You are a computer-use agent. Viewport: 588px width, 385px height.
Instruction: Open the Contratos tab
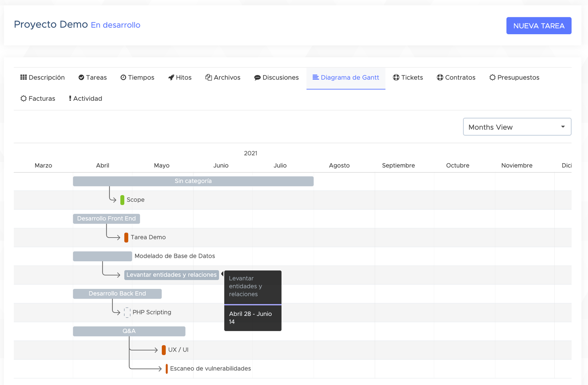456,78
